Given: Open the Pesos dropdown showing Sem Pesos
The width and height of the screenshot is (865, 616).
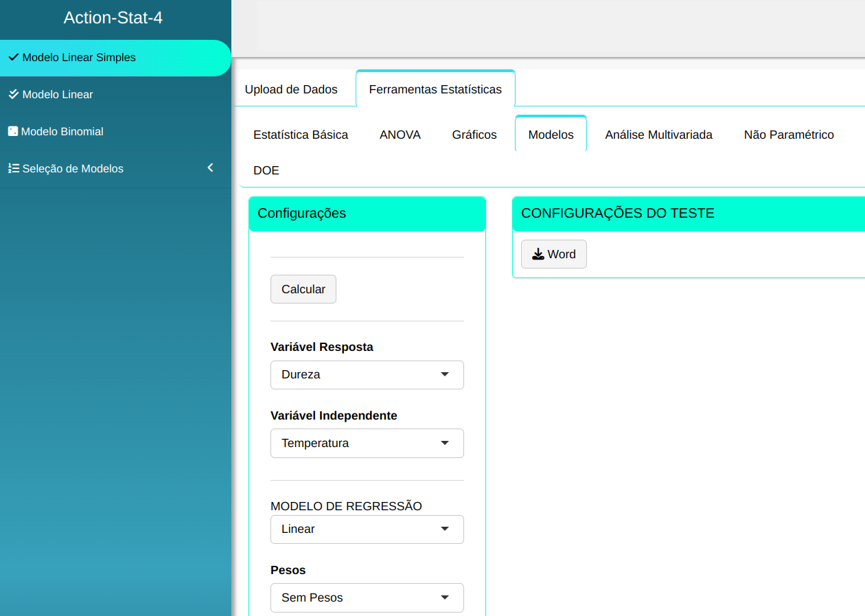Looking at the screenshot, I should click(x=367, y=598).
